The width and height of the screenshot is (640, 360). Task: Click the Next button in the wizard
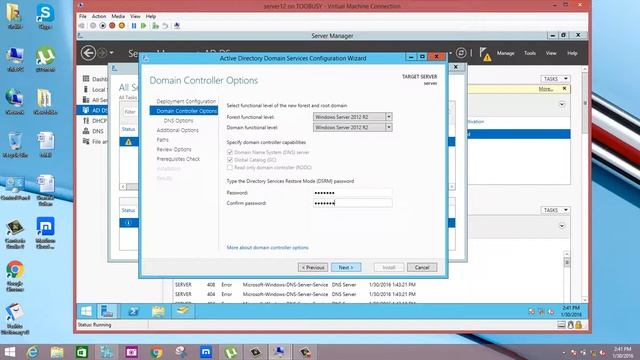pyautogui.click(x=346, y=267)
